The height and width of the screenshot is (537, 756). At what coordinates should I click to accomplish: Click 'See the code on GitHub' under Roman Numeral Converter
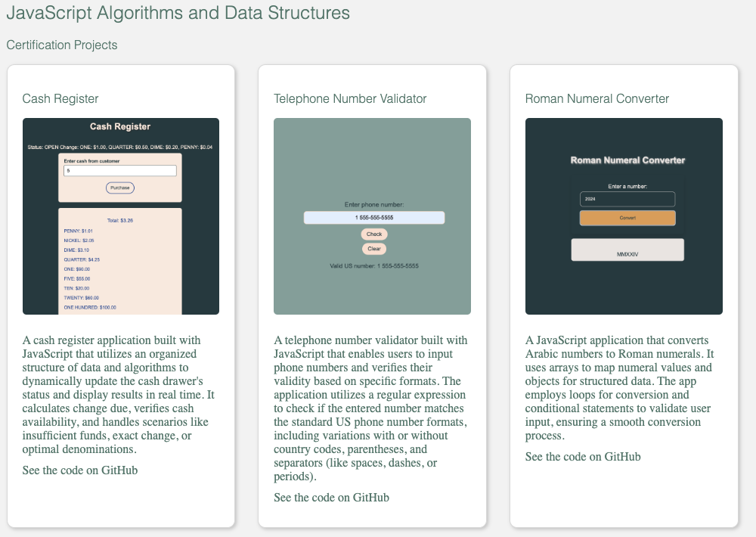[583, 457]
